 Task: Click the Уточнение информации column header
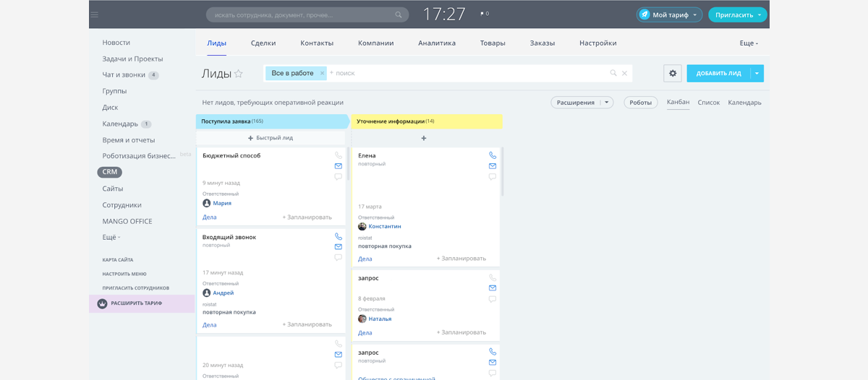click(427, 121)
